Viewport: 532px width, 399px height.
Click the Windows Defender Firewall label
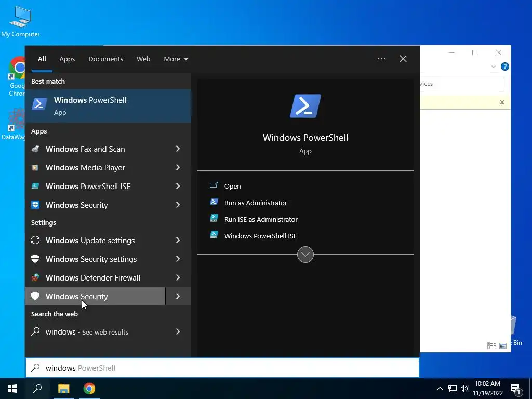tap(93, 278)
